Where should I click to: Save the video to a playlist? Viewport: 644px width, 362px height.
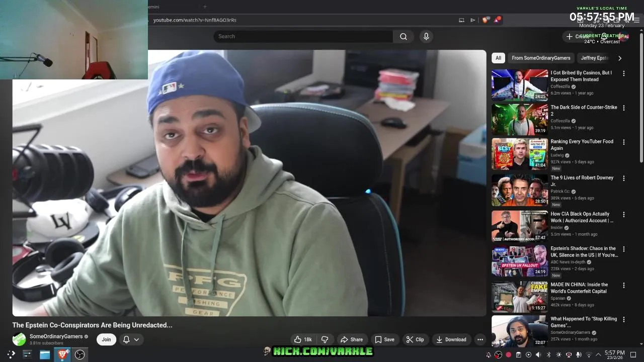(x=385, y=339)
